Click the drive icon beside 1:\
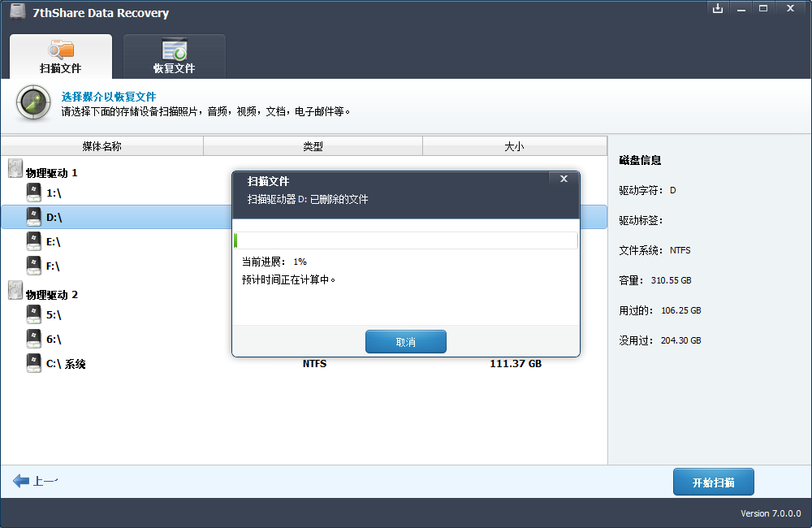Screen dimensions: 812x528 [33, 193]
